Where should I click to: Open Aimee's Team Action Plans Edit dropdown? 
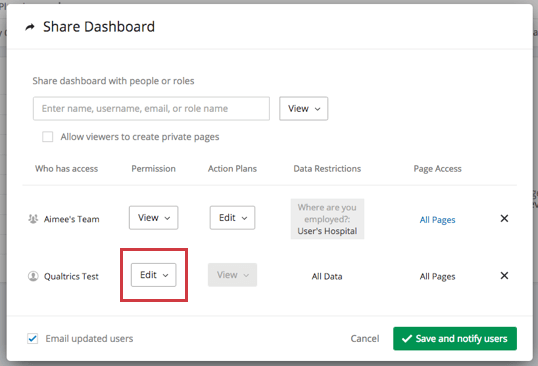coord(232,218)
